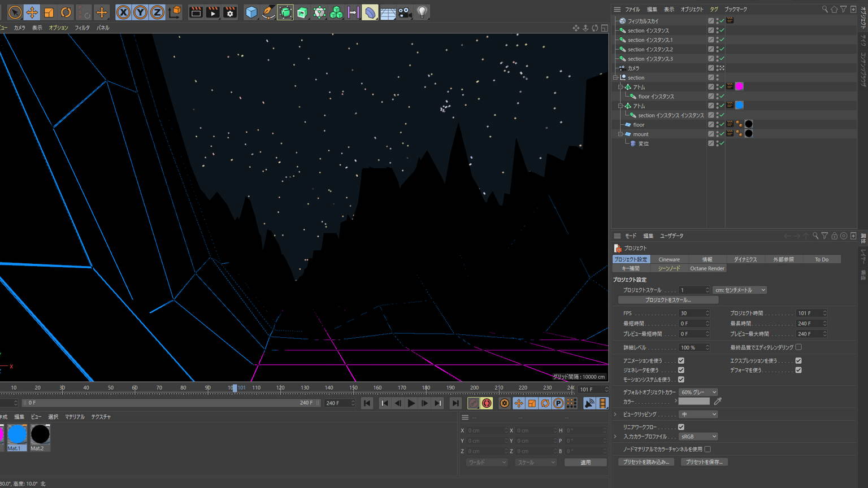The image size is (868, 488).
Task: Enable ノードマテリアルでカラーチャンネルを使用 checkbox
Action: click(708, 450)
